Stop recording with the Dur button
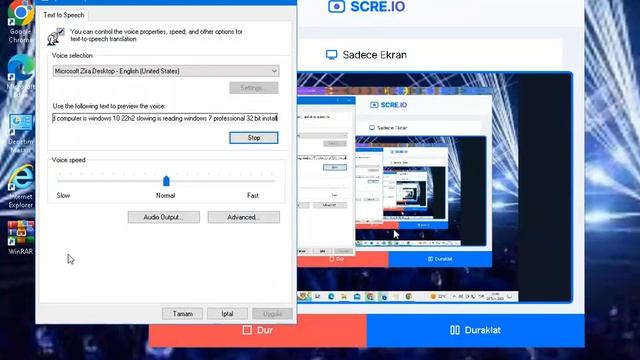The height and width of the screenshot is (360, 640). pyautogui.click(x=258, y=331)
